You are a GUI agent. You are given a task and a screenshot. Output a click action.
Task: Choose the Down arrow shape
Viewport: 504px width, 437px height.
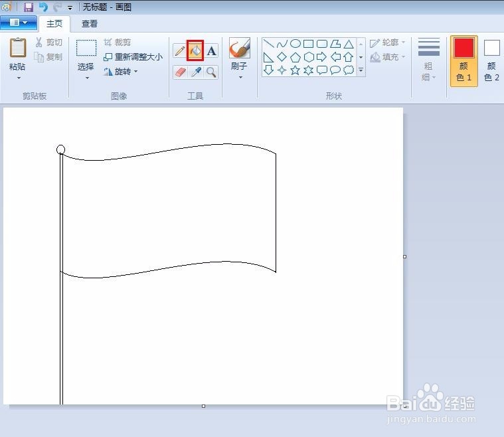pyautogui.click(x=268, y=70)
